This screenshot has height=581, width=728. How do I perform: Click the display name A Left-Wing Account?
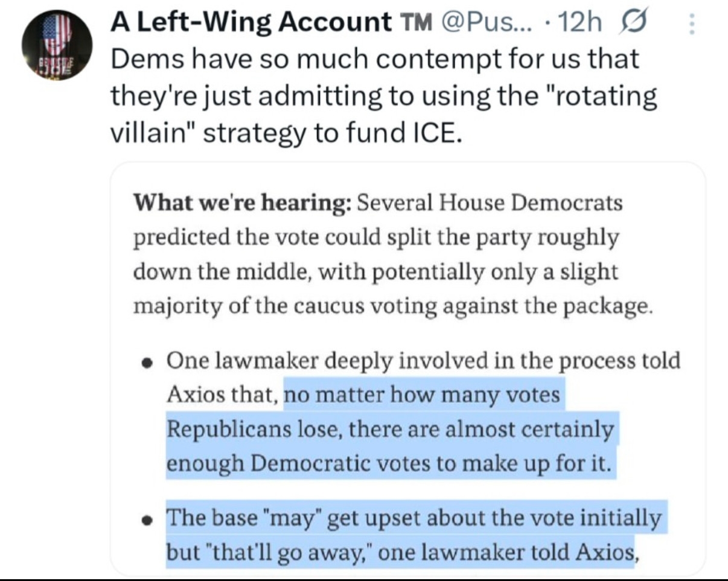pyautogui.click(x=251, y=24)
